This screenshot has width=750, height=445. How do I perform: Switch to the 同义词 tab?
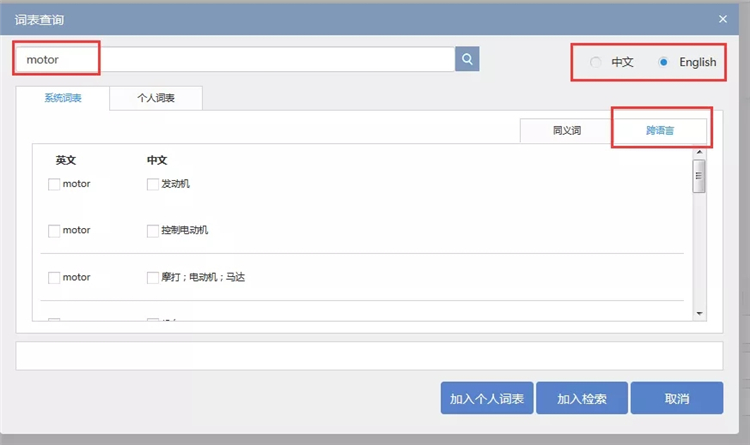tap(566, 131)
